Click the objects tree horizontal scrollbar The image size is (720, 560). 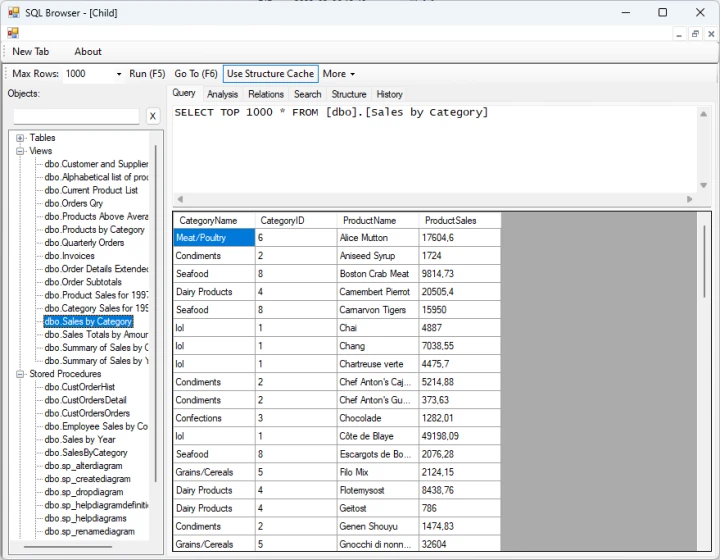(68, 547)
